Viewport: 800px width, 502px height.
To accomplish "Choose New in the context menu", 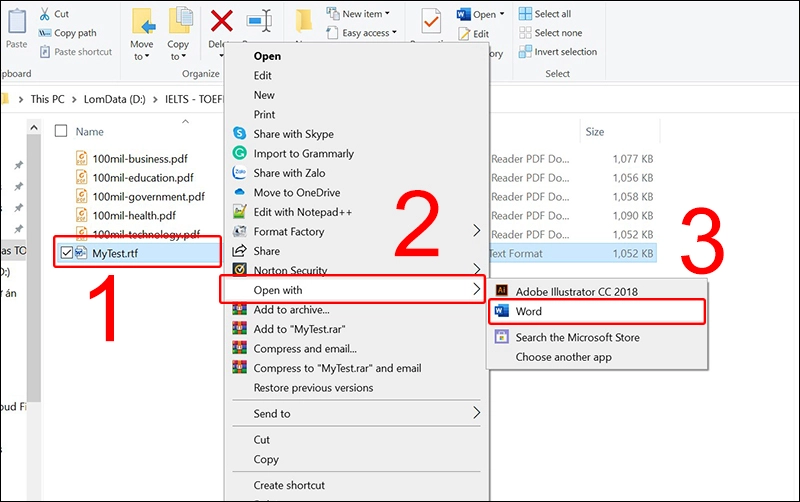I will 264,95.
